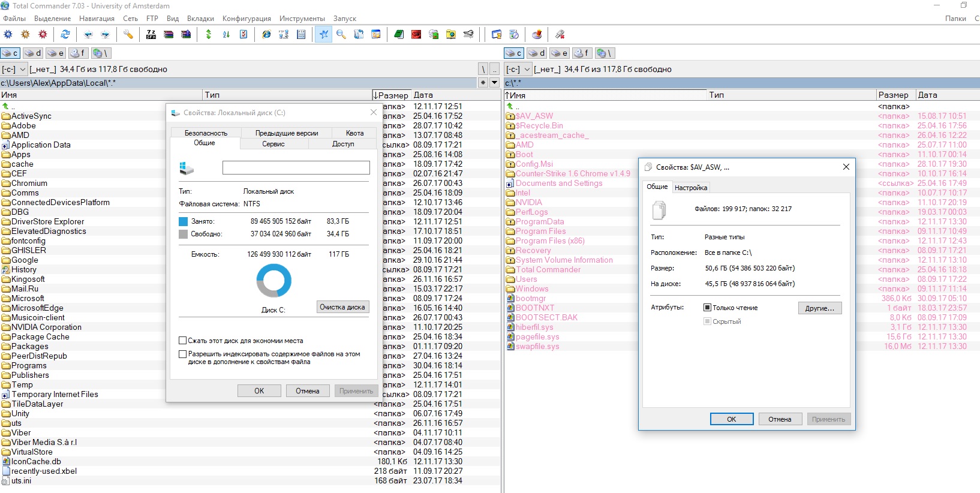This screenshot has height=493, width=980.
Task: Open the Файлы menu
Action: click(x=14, y=19)
